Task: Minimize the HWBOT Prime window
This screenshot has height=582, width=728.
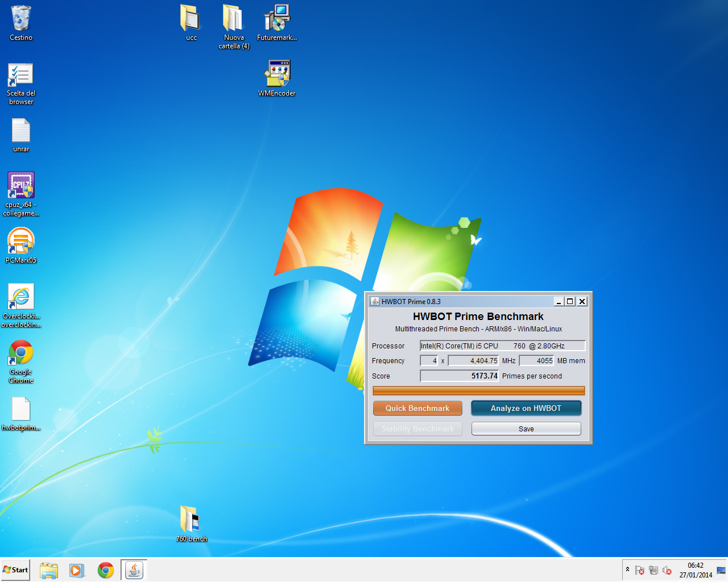Action: tap(559, 301)
